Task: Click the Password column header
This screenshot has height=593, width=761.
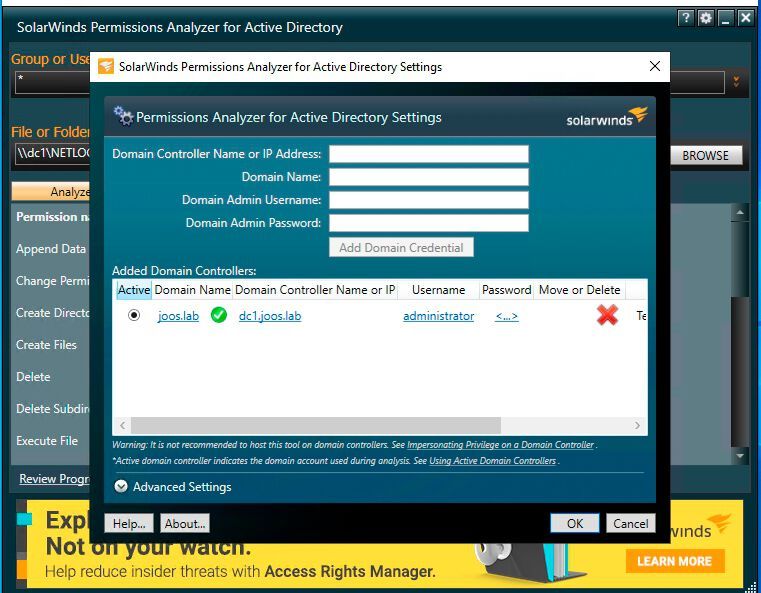Action: [x=507, y=290]
